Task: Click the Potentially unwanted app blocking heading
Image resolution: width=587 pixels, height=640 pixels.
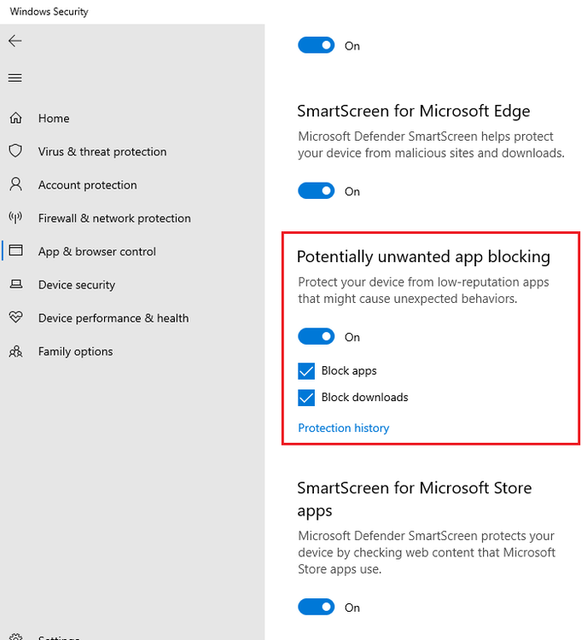Action: tap(423, 257)
